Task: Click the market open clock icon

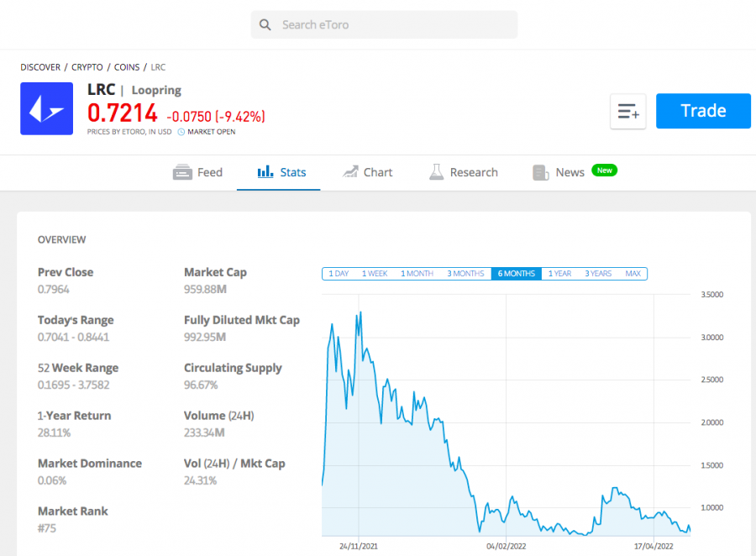Action: [181, 132]
